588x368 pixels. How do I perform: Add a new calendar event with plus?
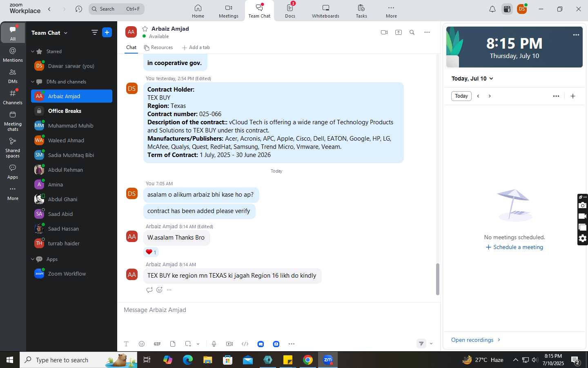point(573,96)
